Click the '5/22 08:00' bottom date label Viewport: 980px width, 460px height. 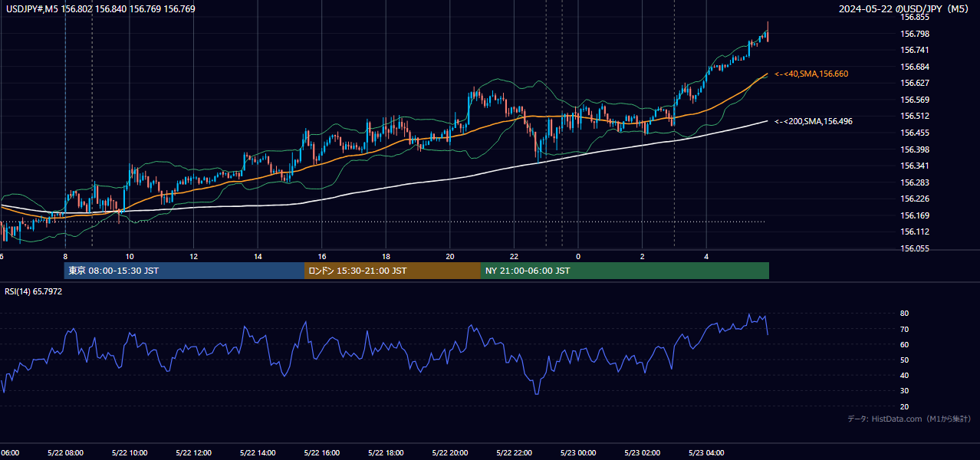tap(64, 453)
